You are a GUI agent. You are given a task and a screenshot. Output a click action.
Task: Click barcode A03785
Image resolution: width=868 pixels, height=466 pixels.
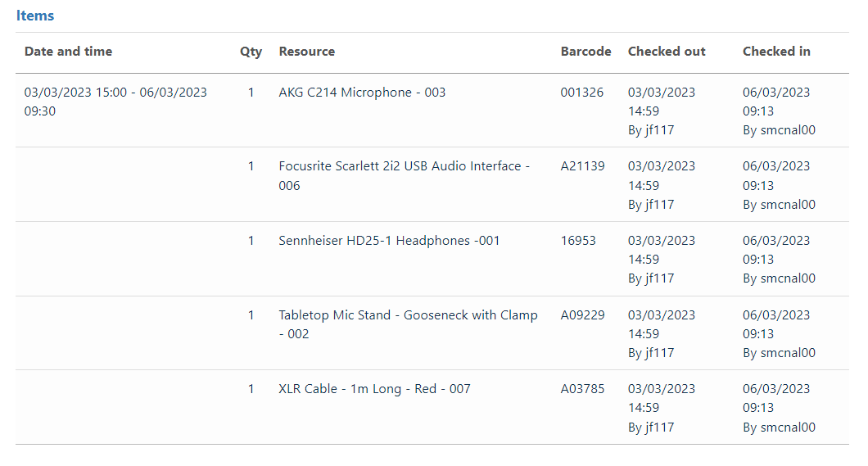(582, 389)
